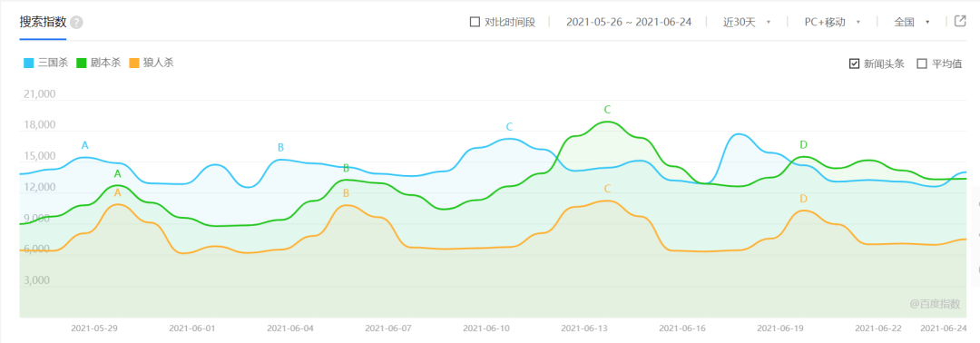
Task: Enable the 对比时间段 checkbox
Action: pos(475,22)
